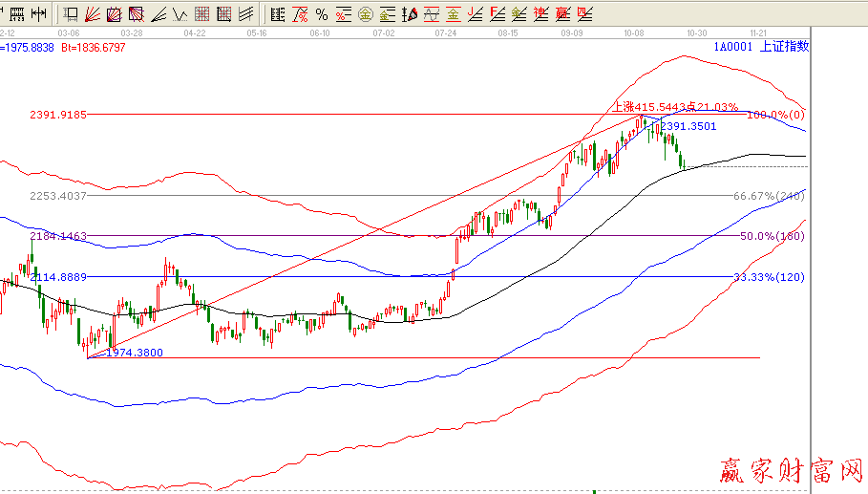The width and height of the screenshot is (868, 494).
Task: Click the red F lines tool
Action: tap(497, 14)
